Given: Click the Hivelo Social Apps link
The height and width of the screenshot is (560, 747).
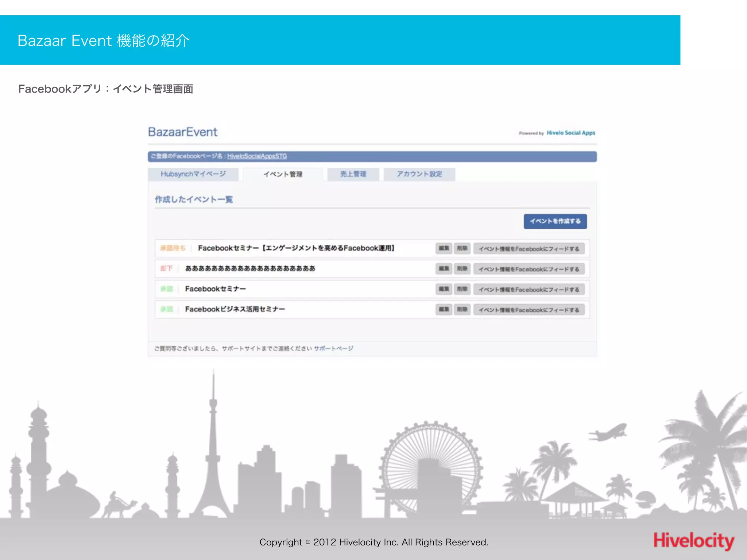Looking at the screenshot, I should click(x=571, y=133).
